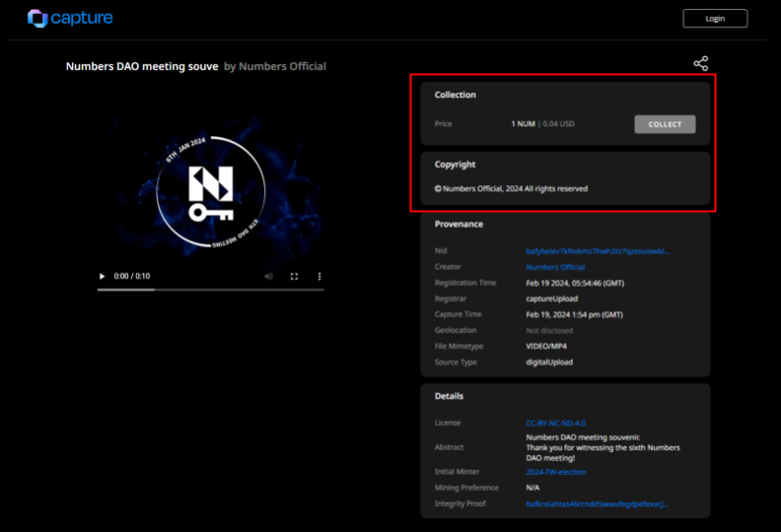
Task: Click the COLLECT button
Action: [x=665, y=124]
